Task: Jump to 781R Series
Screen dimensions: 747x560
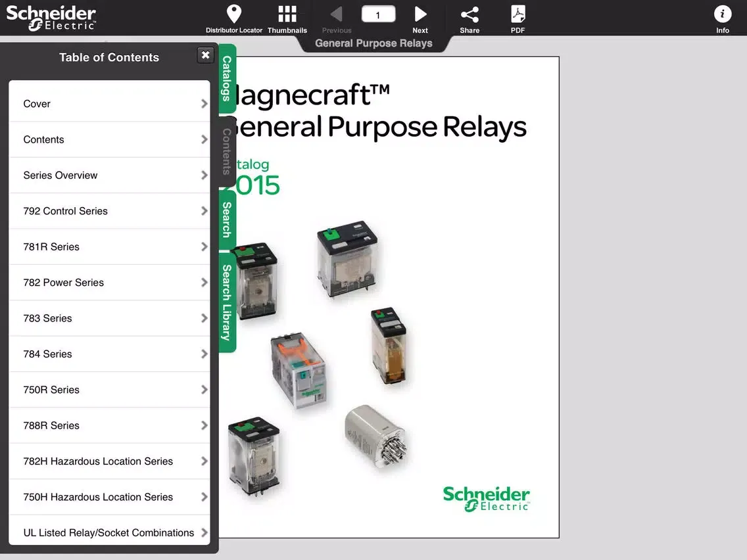Action: 109,246
